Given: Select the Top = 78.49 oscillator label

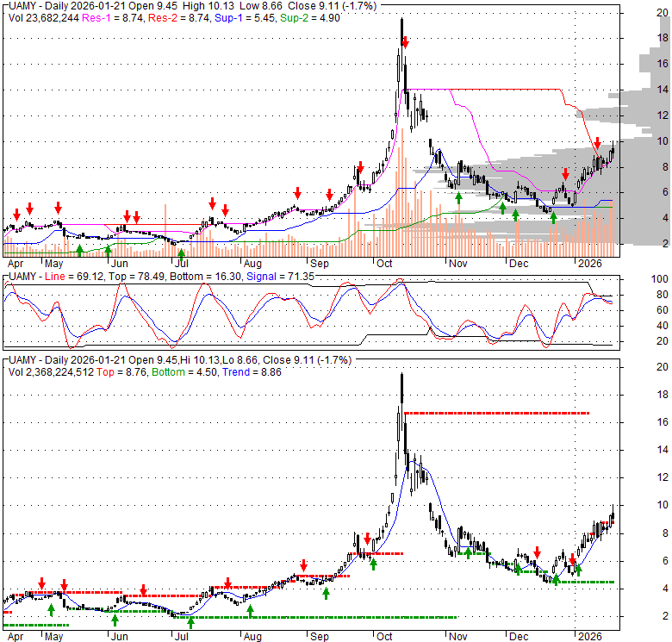Looking at the screenshot, I should click(136, 277).
